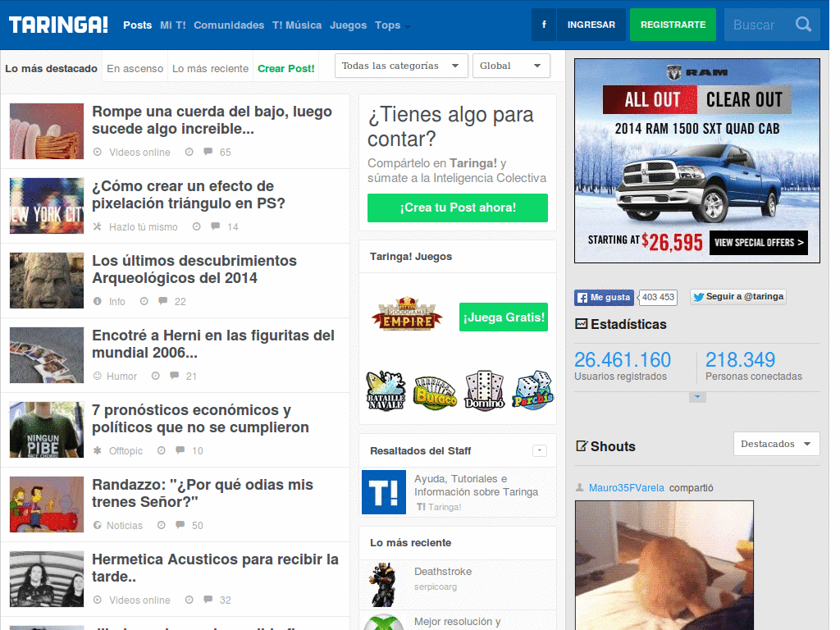The height and width of the screenshot is (630, 840).
Task: Expand the Destacados shouts filter
Action: coord(776,444)
